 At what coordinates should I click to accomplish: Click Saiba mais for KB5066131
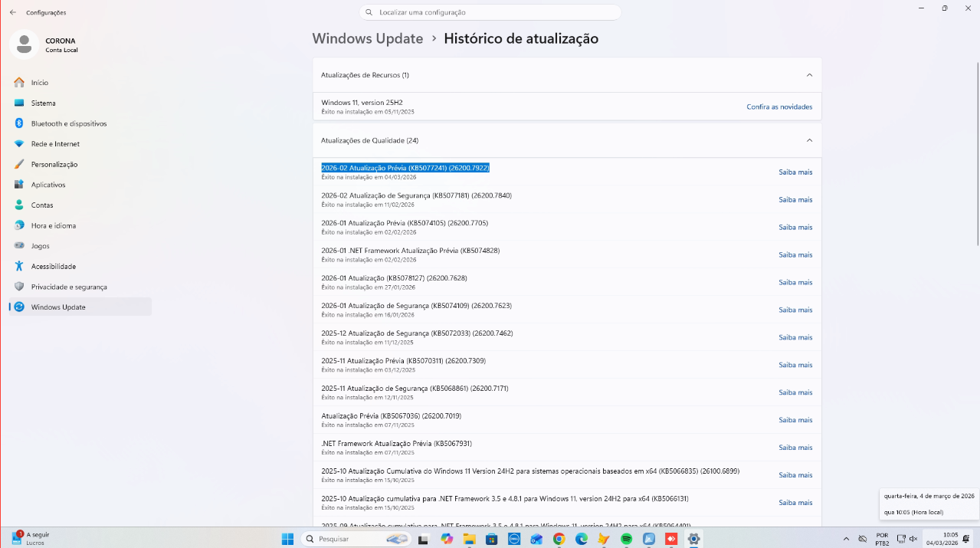[x=795, y=503]
